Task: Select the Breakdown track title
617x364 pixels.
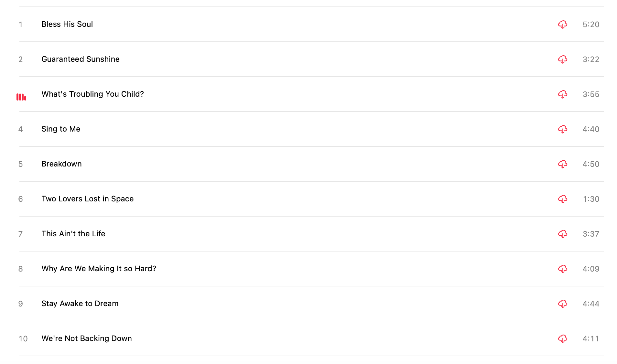Action: (x=61, y=164)
